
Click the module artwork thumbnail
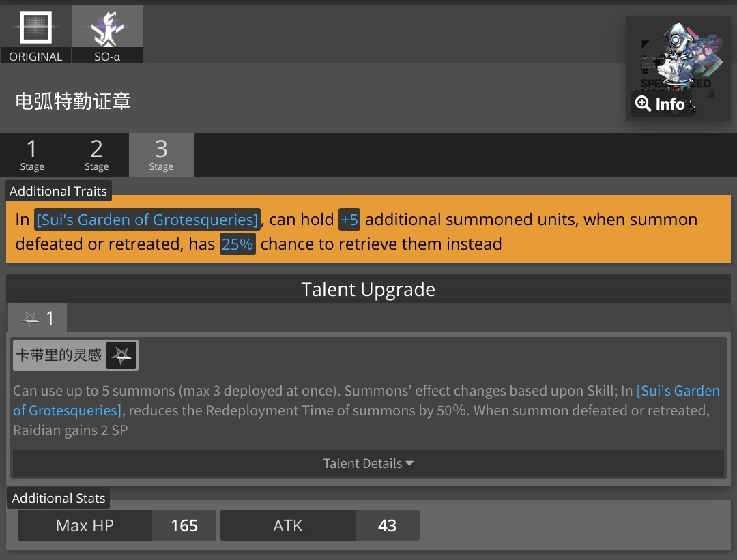678,69
